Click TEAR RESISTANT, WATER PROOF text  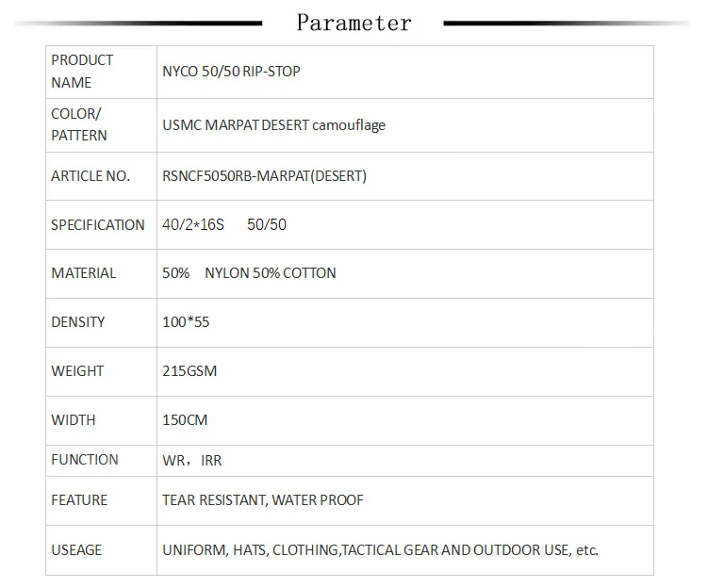[263, 500]
